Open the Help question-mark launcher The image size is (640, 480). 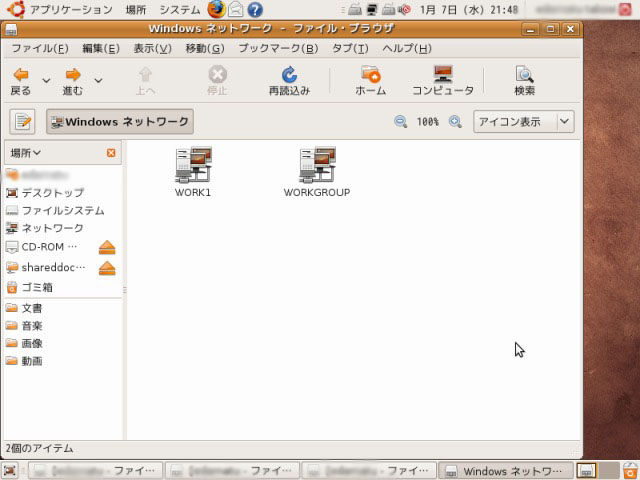click(x=255, y=9)
